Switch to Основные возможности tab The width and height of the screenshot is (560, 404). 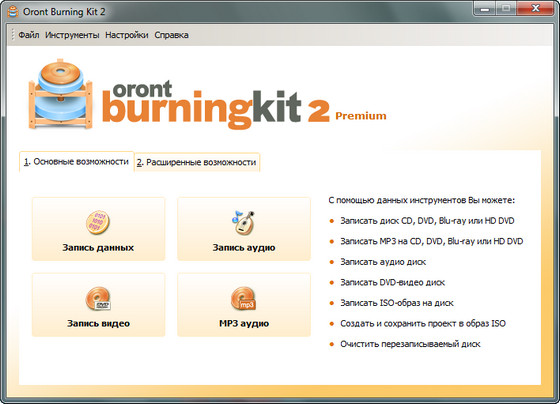[x=76, y=162]
